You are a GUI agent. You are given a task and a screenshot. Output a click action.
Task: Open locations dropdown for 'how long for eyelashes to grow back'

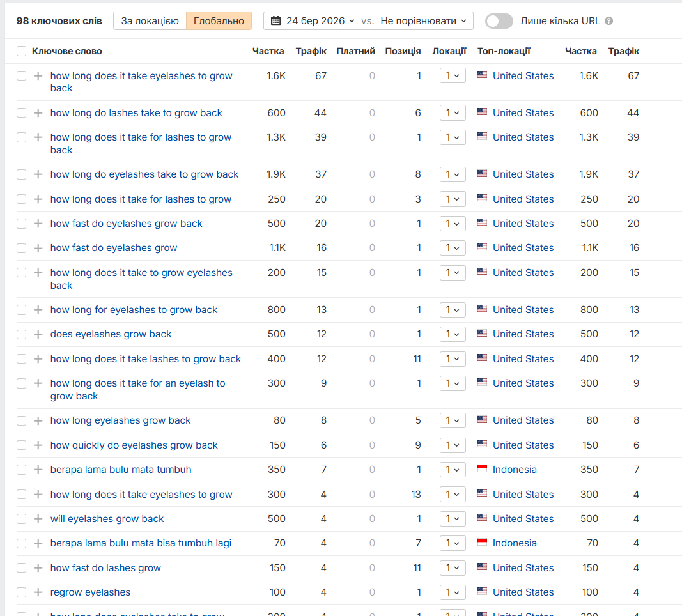click(453, 310)
